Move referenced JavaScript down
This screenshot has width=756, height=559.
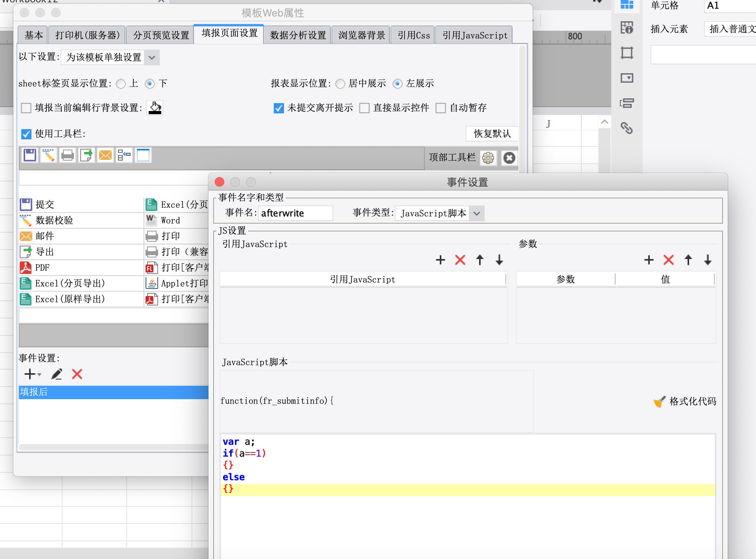[x=500, y=260]
